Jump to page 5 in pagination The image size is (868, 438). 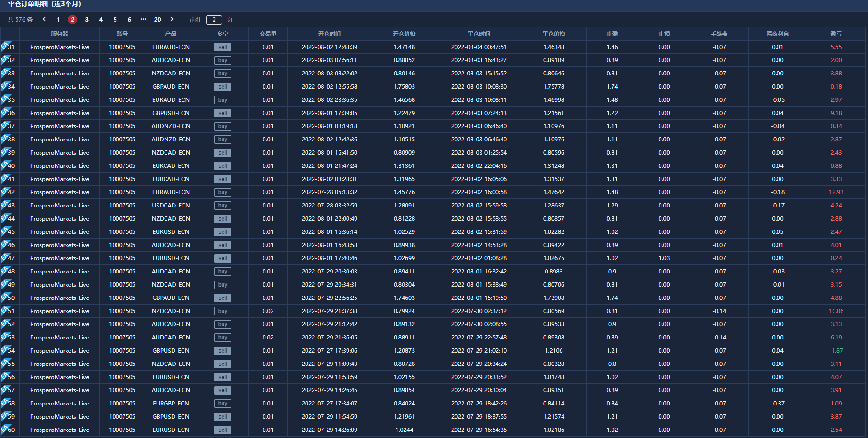[x=115, y=19]
